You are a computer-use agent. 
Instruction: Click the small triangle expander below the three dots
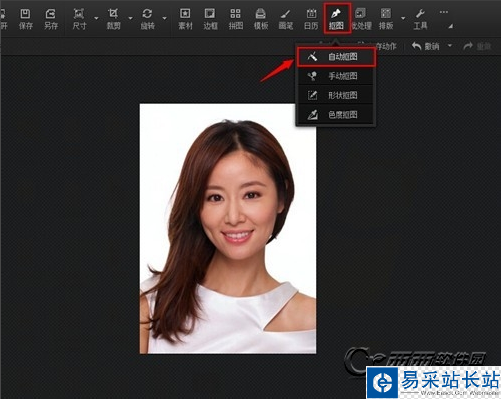450,26
